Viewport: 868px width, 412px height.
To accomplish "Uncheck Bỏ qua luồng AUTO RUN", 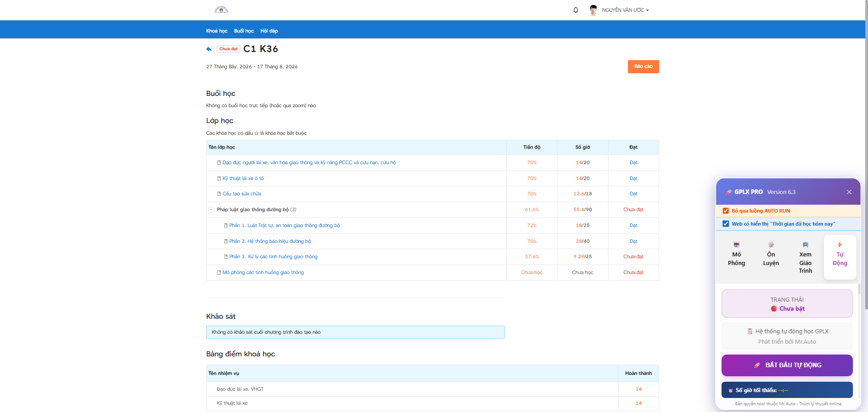I will [x=726, y=211].
